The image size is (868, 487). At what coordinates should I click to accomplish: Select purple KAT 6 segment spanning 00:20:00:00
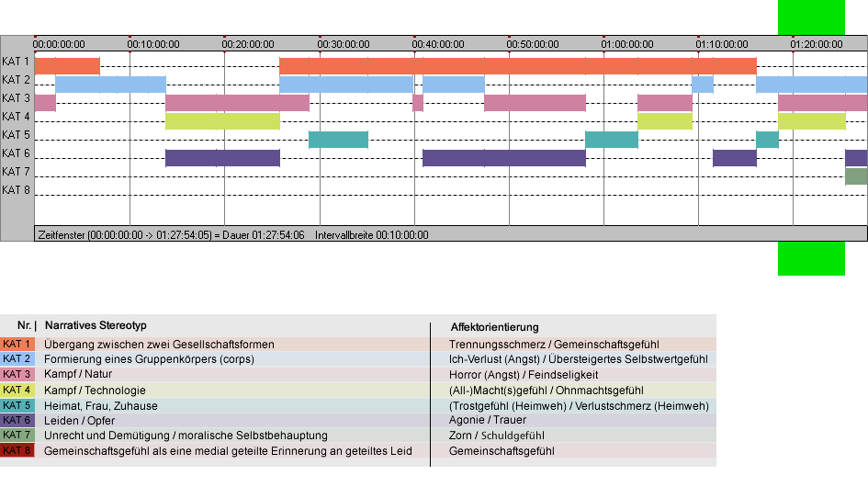(222, 158)
